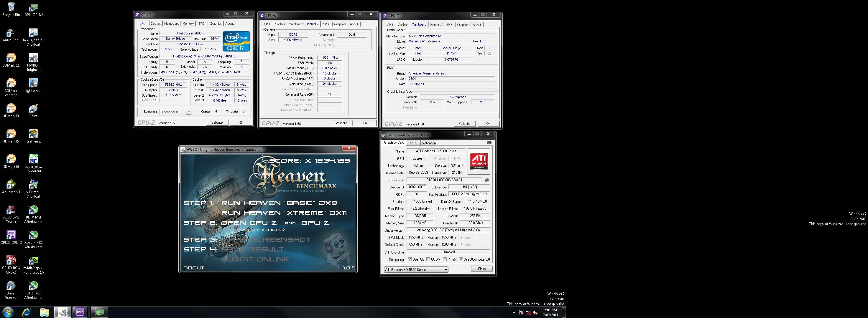This screenshot has width=868, height=318.
Task: Select 3DMark Vantage desktop icon
Action: tap(11, 87)
